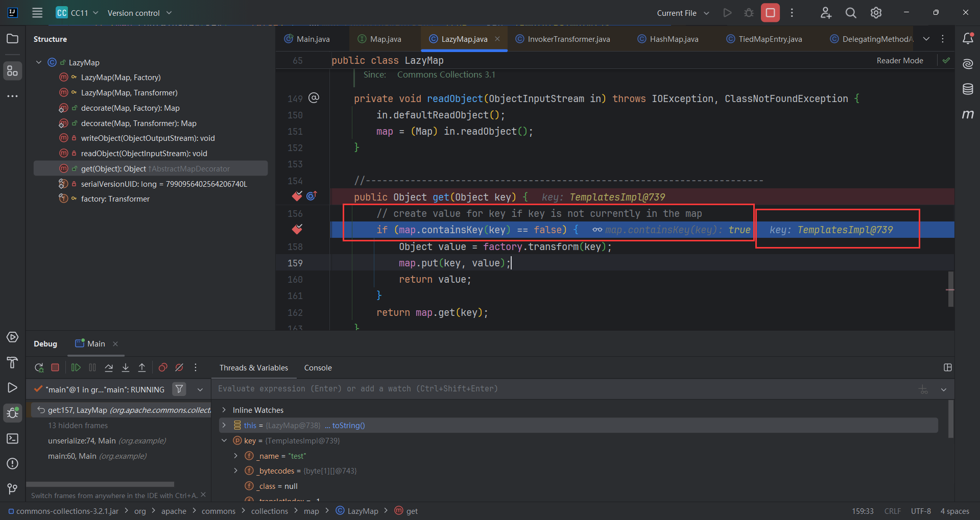Open Code With Me user icon

pos(826,13)
